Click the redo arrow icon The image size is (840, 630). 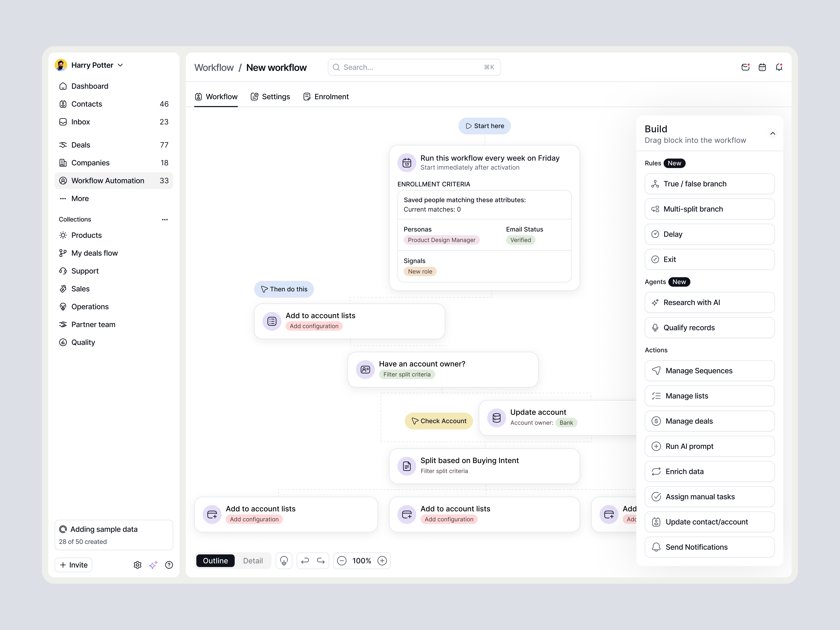point(321,561)
